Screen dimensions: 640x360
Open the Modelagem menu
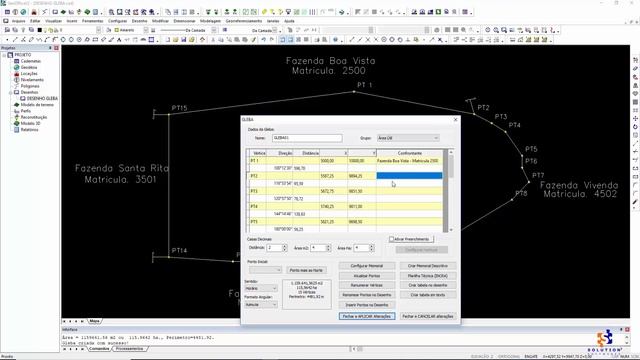pyautogui.click(x=210, y=21)
